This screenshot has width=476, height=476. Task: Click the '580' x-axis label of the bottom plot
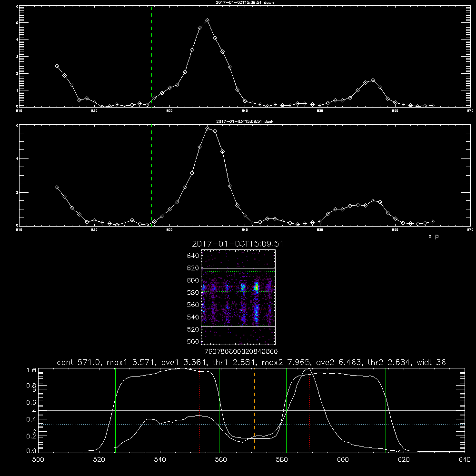click(282, 460)
